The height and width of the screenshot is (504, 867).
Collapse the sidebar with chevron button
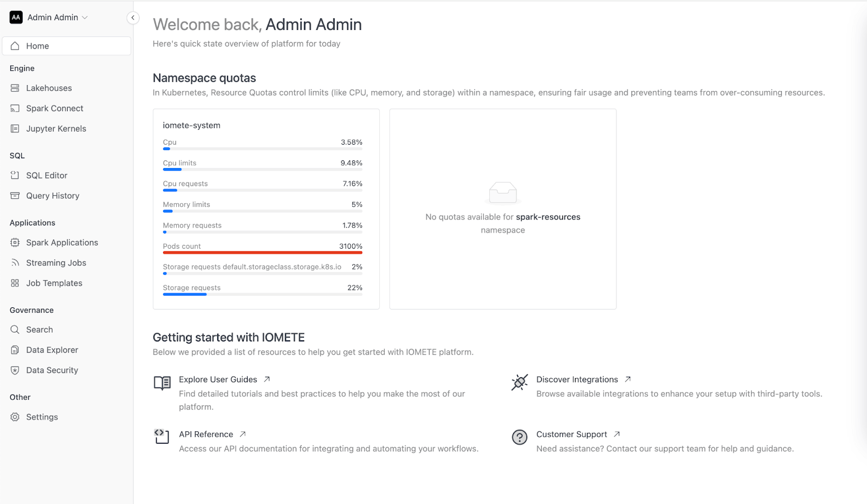pyautogui.click(x=133, y=18)
